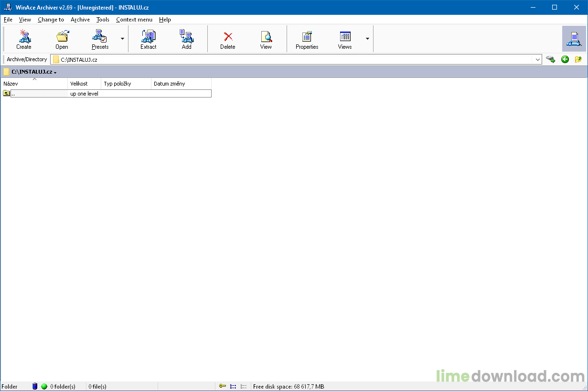
Task: Click the WinAce logo icon at toolbar right
Action: tap(574, 39)
